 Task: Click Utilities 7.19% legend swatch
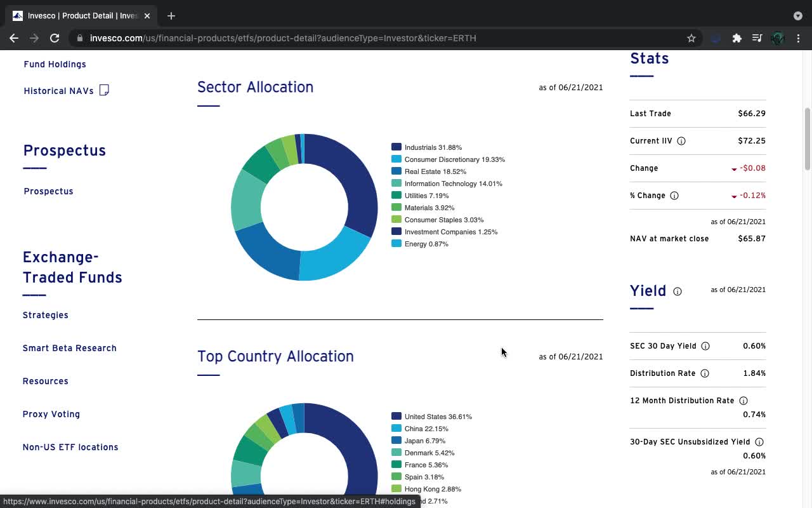click(396, 195)
